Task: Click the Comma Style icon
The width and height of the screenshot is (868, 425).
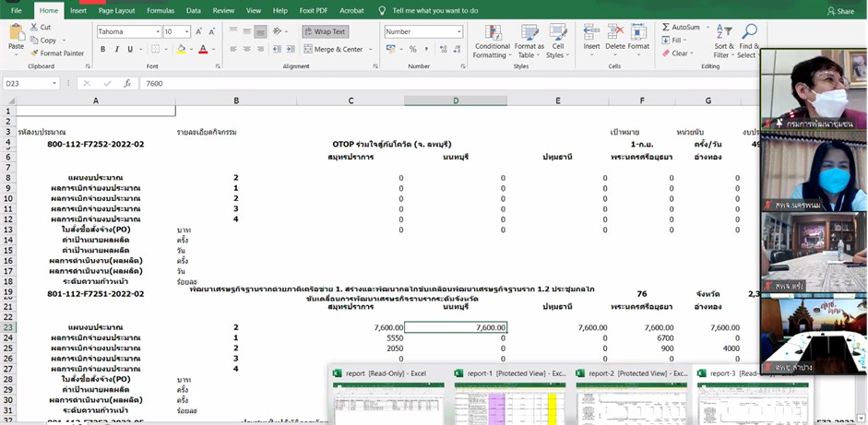Action: click(x=427, y=49)
